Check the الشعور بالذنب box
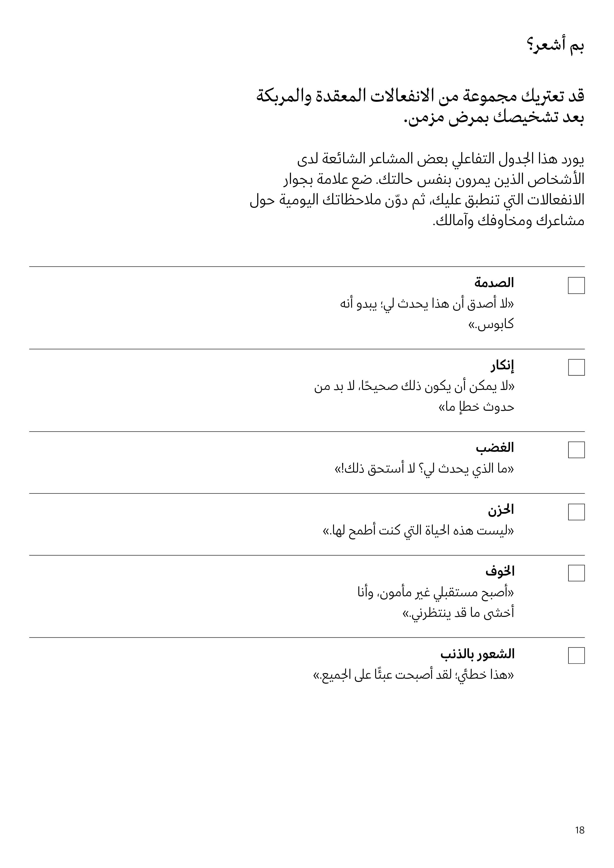The image size is (614, 868). (x=576, y=655)
